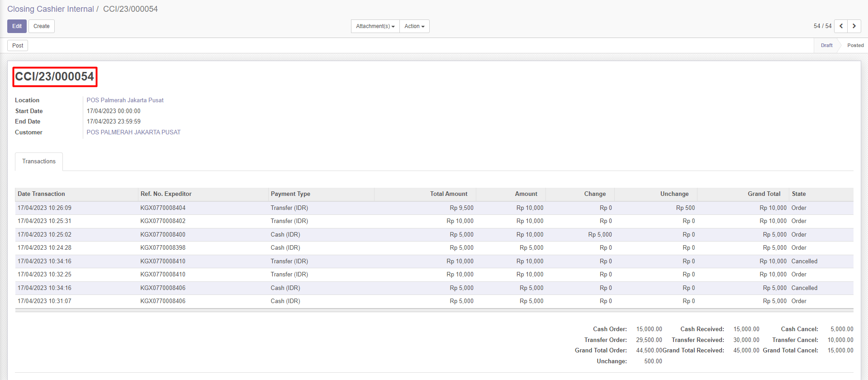The height and width of the screenshot is (380, 868).
Task: Open Closing Cashier Internal breadcrumb
Action: 51,9
